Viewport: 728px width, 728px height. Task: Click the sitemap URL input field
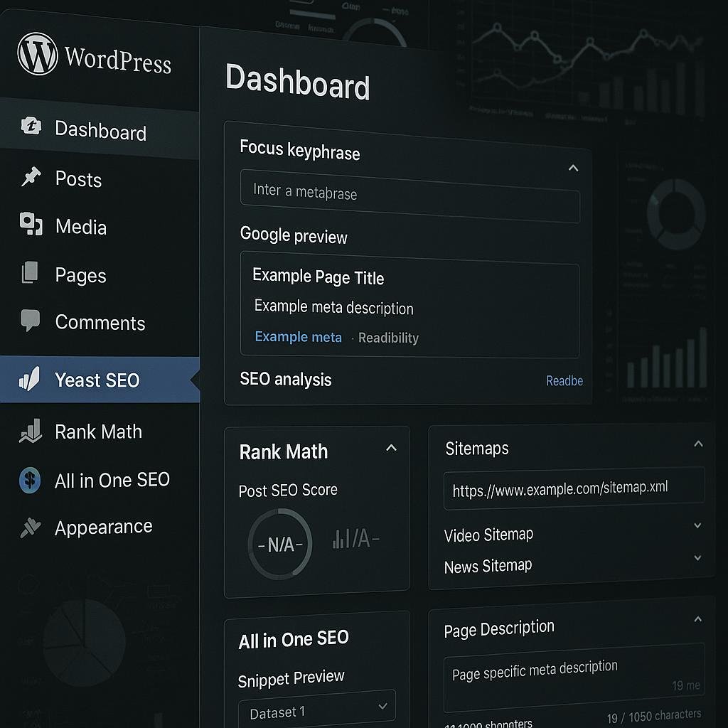(x=574, y=488)
